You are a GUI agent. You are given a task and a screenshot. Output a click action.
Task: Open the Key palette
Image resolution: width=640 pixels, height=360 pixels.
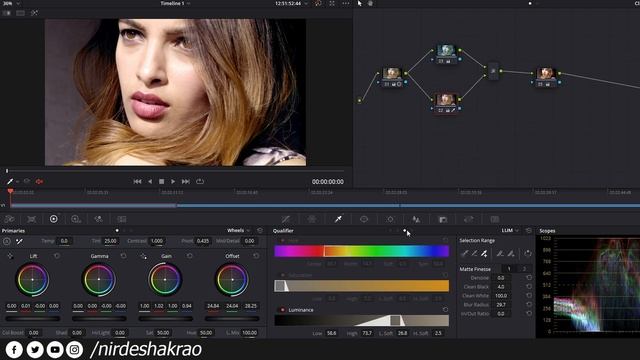coord(443,219)
